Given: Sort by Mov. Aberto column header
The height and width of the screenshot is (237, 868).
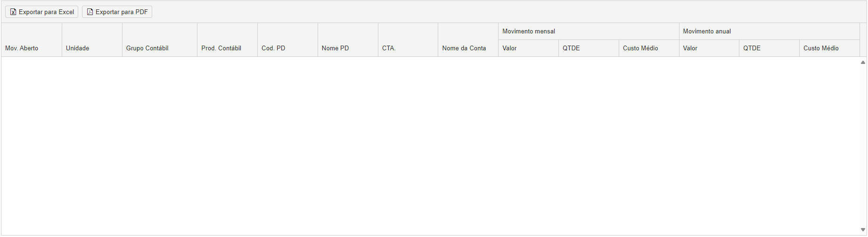Looking at the screenshot, I should (22, 48).
